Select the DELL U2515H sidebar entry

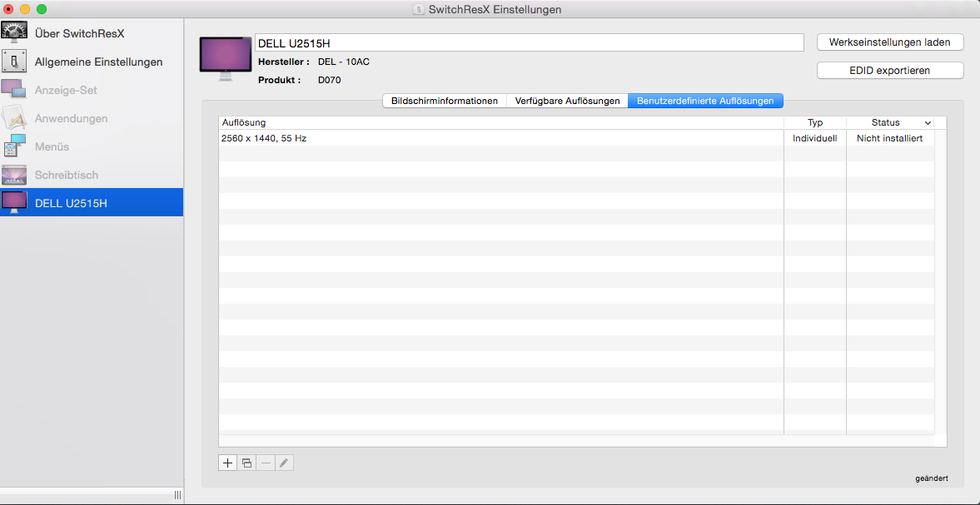click(92, 202)
